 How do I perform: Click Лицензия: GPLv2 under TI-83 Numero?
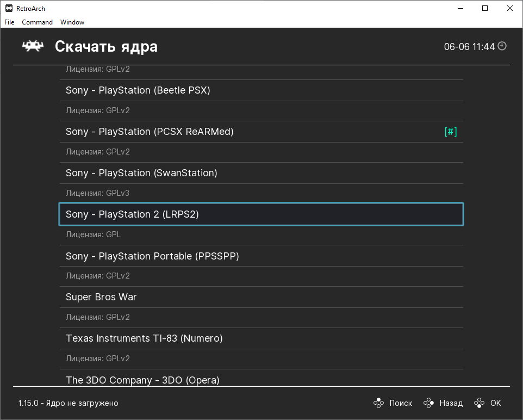[x=98, y=359]
